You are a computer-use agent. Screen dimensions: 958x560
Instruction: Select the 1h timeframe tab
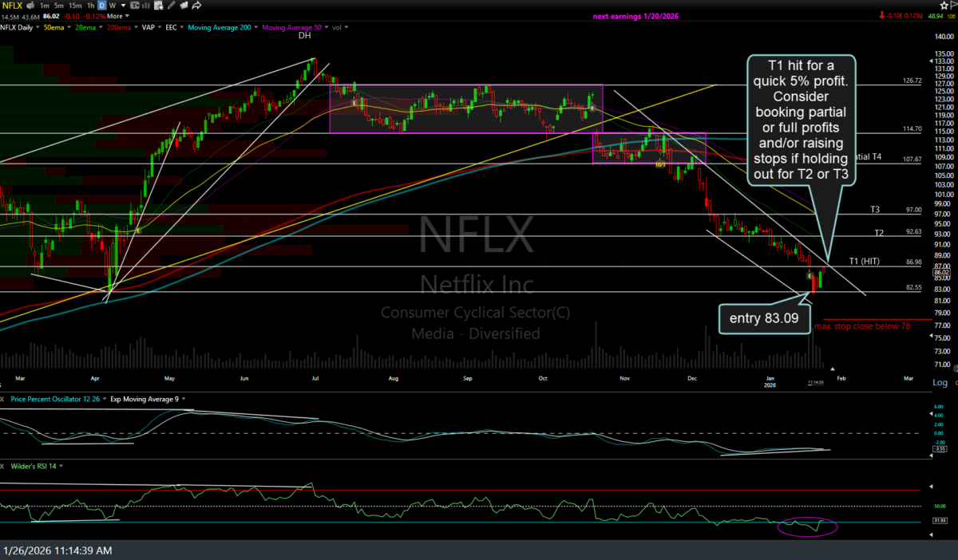pyautogui.click(x=91, y=6)
